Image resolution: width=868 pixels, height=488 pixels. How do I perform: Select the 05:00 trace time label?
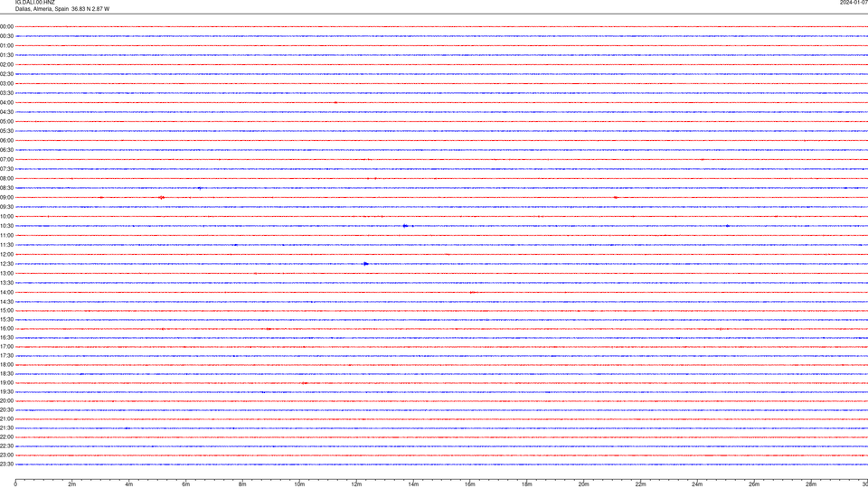(6, 122)
